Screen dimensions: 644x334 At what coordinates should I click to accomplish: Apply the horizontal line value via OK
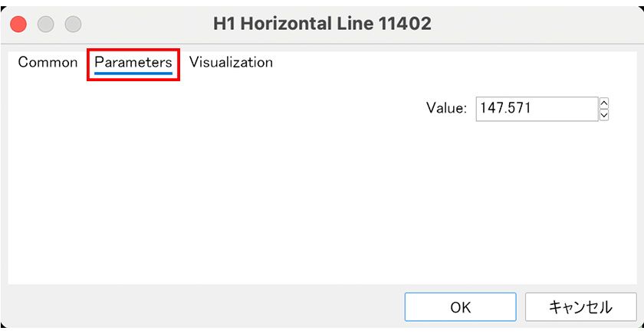click(x=460, y=307)
